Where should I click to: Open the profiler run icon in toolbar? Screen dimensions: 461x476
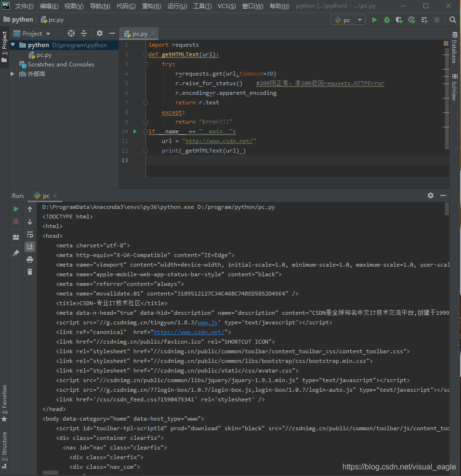tap(412, 20)
